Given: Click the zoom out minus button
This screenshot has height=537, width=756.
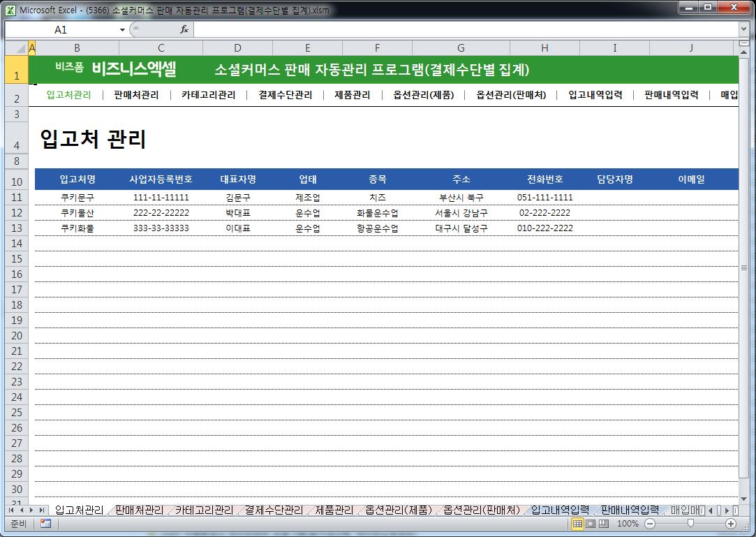Looking at the screenshot, I should tap(650, 524).
